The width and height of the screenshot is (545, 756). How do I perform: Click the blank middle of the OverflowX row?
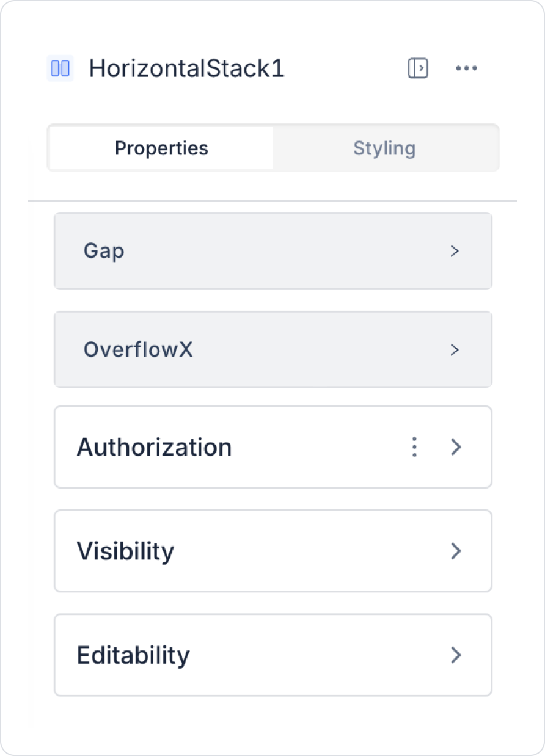pos(318,350)
